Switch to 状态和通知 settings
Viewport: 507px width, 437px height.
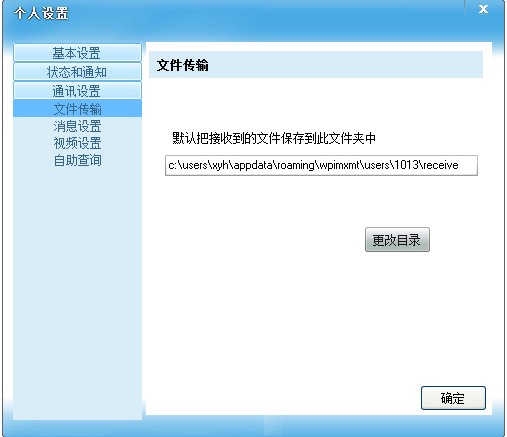pyautogui.click(x=77, y=72)
